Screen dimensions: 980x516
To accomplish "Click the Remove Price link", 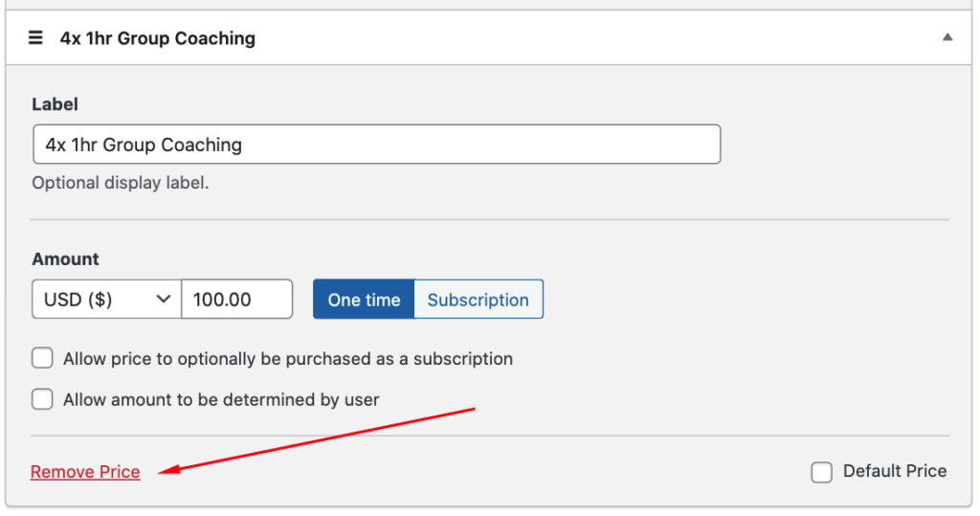I will (85, 472).
